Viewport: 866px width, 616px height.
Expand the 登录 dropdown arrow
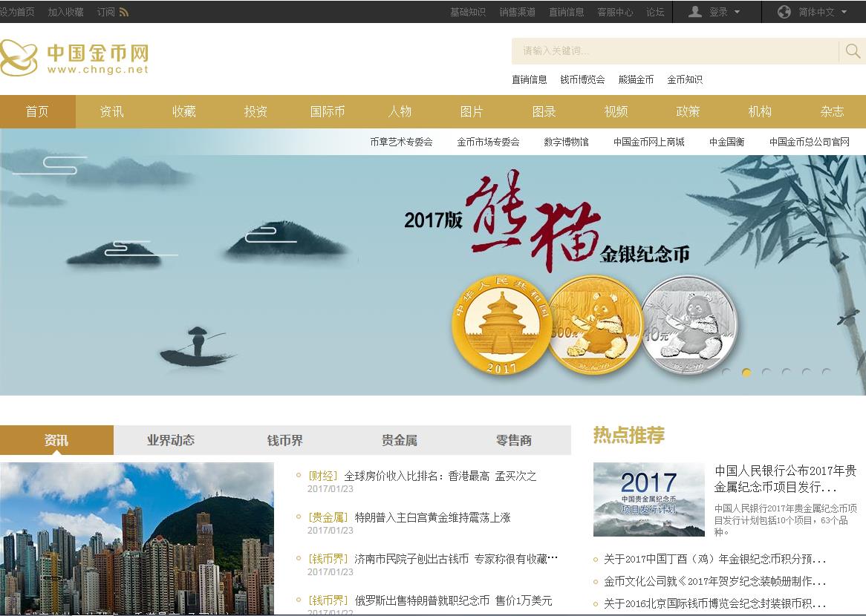click(737, 12)
